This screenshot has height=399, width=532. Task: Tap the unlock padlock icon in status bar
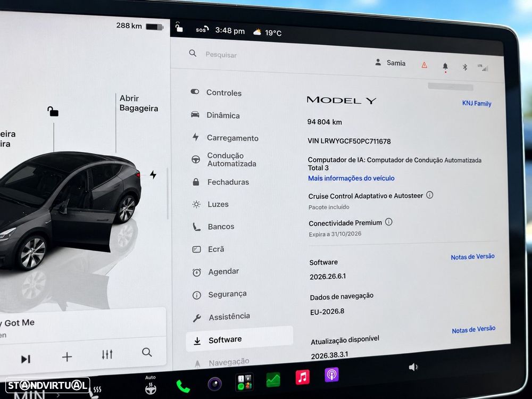[x=179, y=27]
